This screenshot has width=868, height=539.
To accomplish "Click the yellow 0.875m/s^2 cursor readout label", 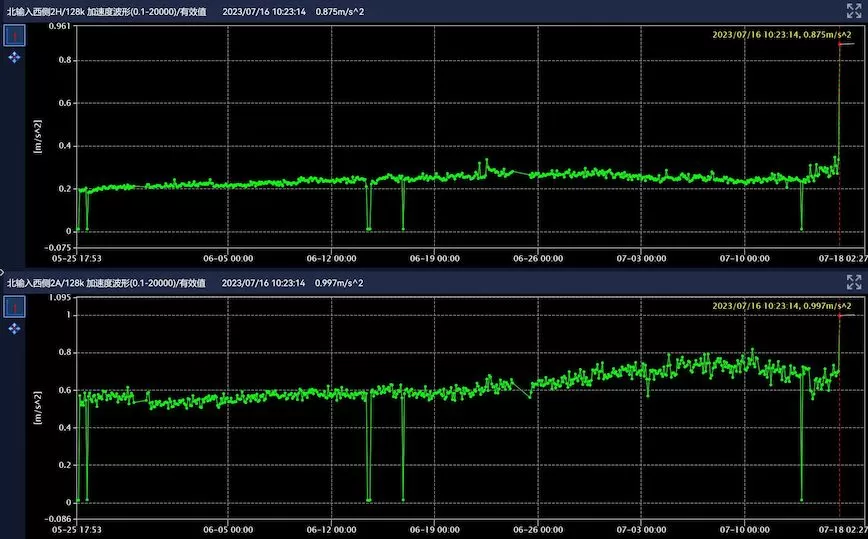I will (782, 33).
